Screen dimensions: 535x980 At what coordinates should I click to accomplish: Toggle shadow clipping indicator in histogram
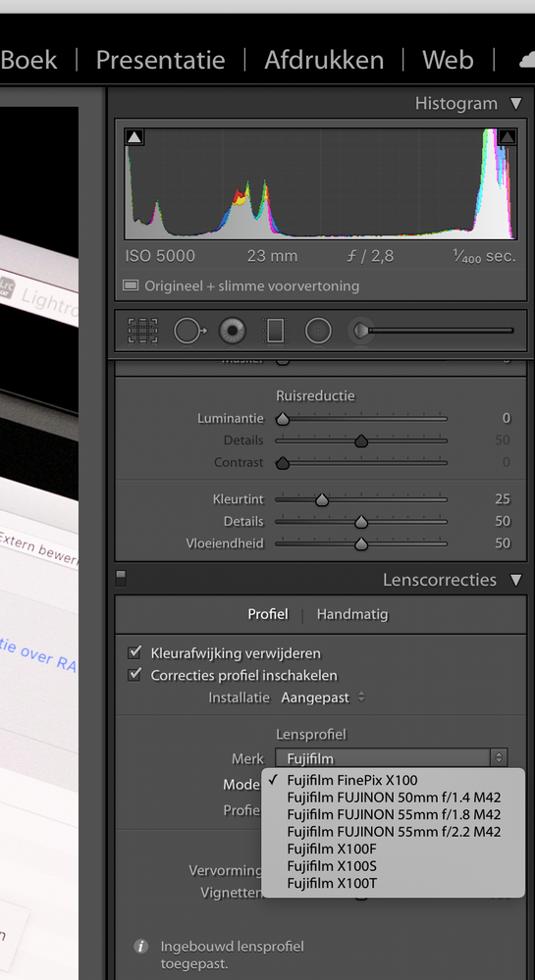[134, 137]
